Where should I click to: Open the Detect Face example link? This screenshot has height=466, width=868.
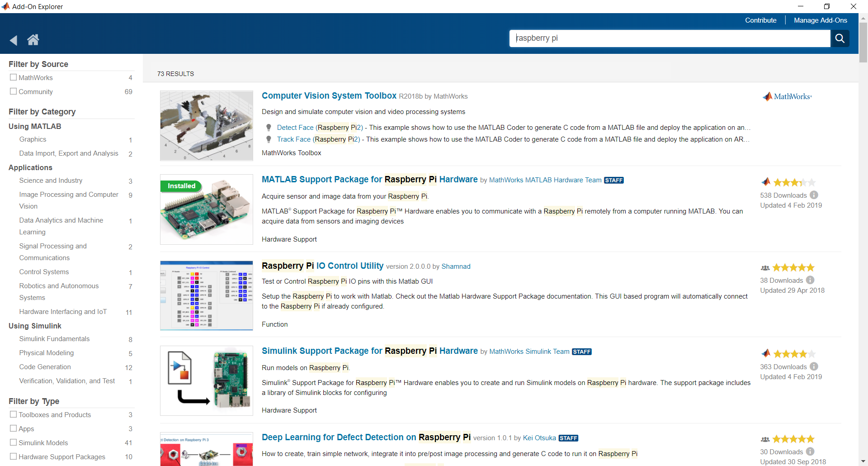320,128
